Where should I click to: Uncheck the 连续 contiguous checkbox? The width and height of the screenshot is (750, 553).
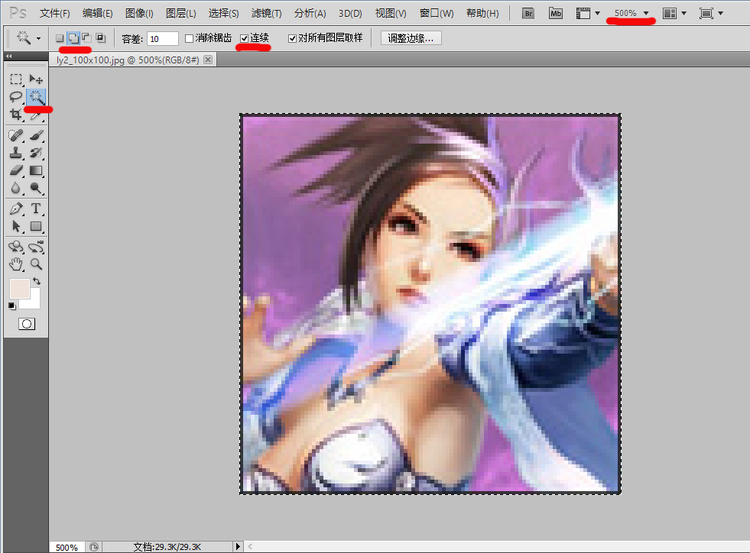click(244, 38)
